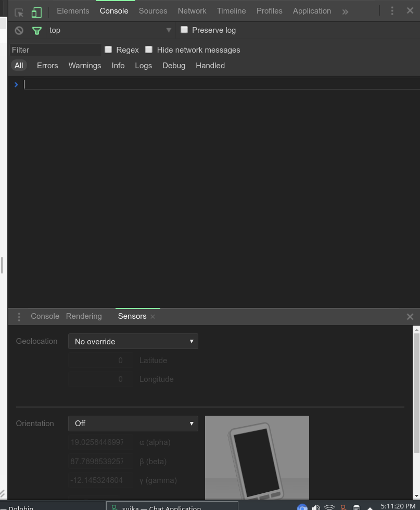The width and height of the screenshot is (420, 510).
Task: Expand hidden system tray icons arrow
Action: (x=370, y=508)
